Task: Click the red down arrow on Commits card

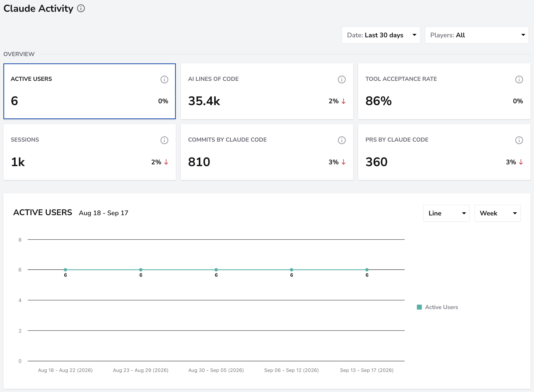Action: 344,162
